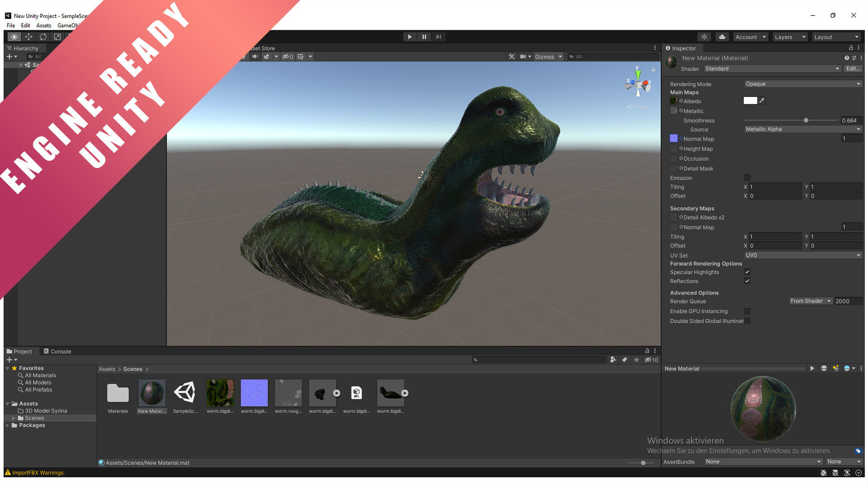
Task: Click debug mode bug icon in status bar
Action: pyautogui.click(x=824, y=473)
